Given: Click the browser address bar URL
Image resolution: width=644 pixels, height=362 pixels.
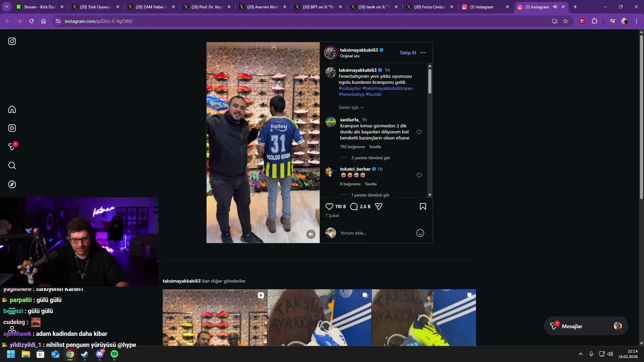Looking at the screenshot, I should click(99, 21).
